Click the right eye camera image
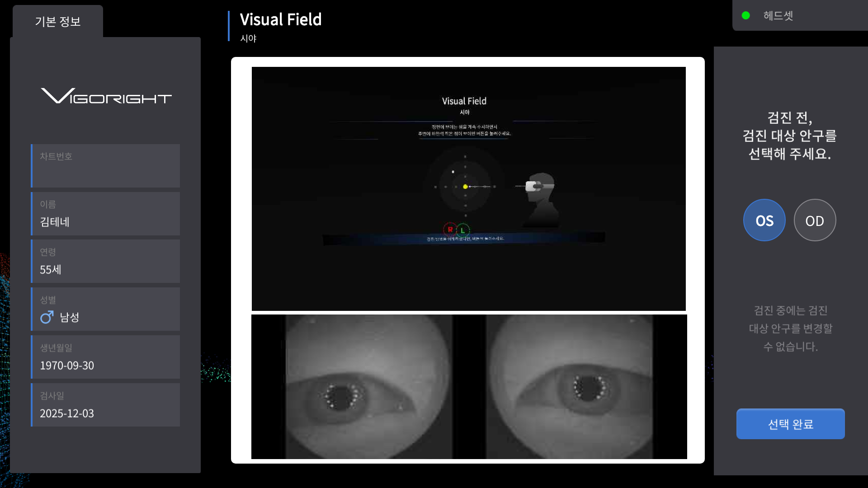 [x=570, y=387]
